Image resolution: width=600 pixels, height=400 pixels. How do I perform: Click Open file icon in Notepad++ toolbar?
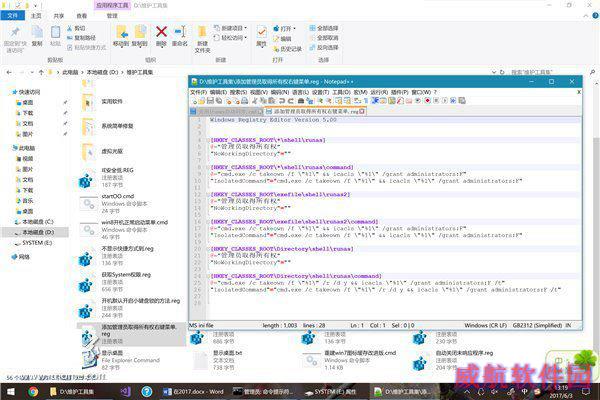202,101
